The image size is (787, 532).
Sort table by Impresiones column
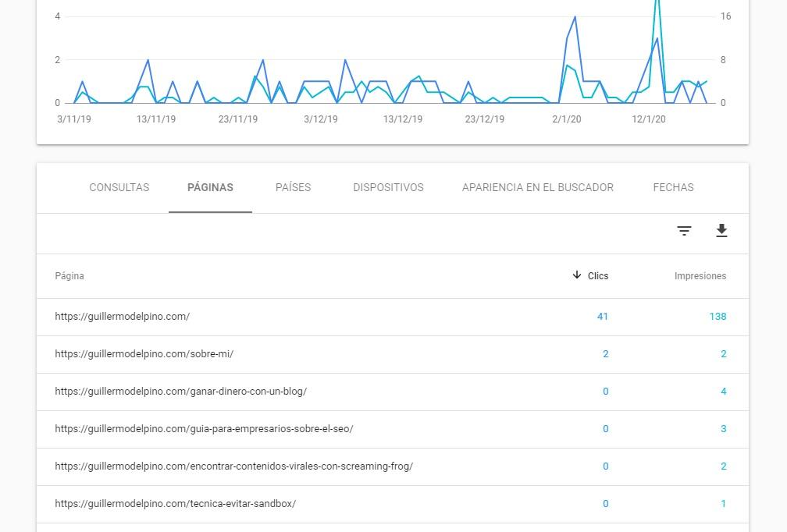point(700,276)
